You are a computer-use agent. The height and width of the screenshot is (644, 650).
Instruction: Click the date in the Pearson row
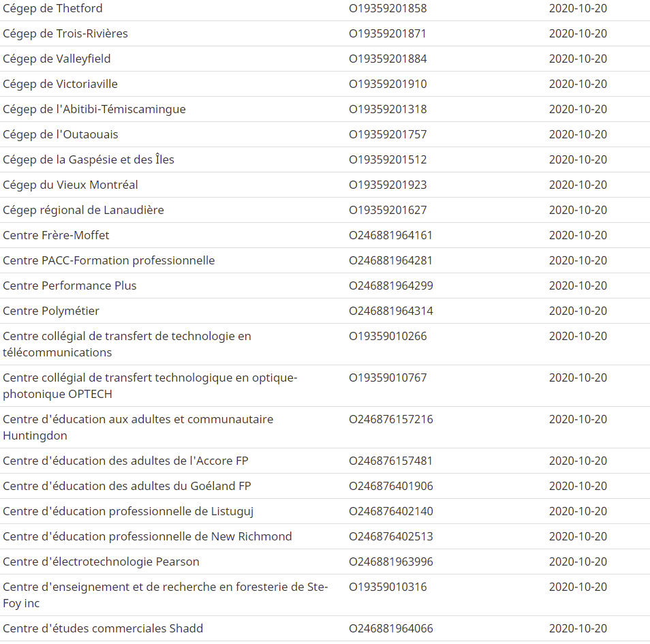[x=578, y=562]
